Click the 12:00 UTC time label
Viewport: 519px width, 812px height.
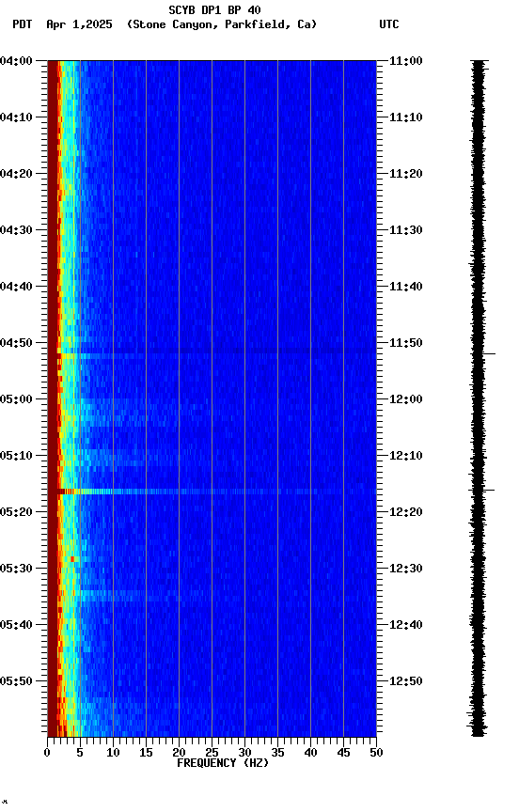[x=406, y=399]
